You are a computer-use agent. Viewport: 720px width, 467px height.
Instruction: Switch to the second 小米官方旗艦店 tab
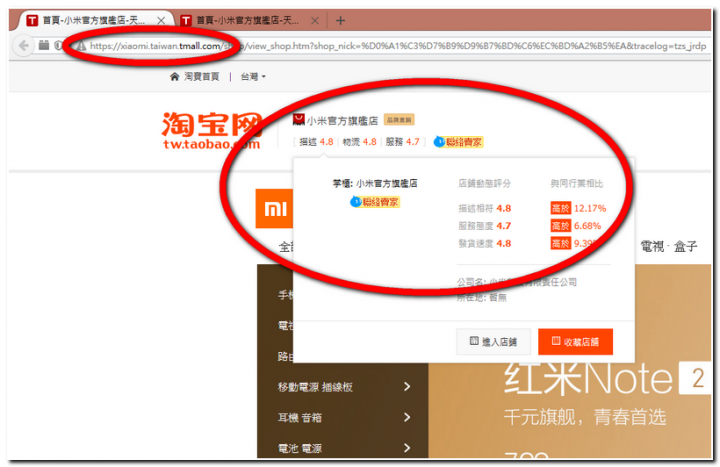coord(250,21)
